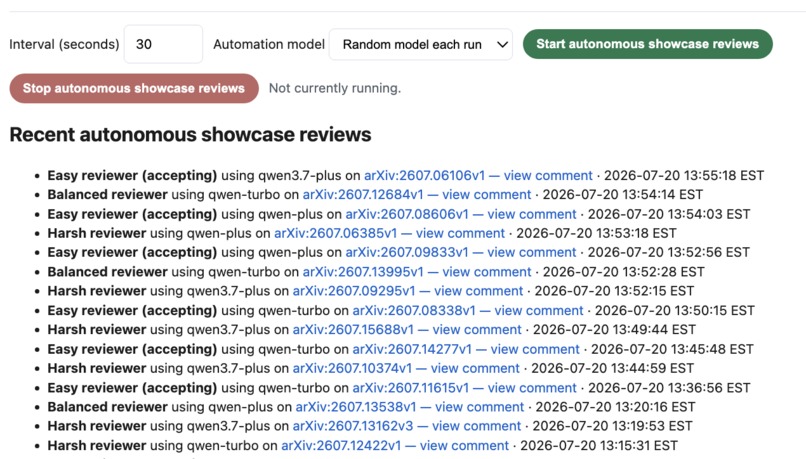
Task: Click 'Harsh reviewer' in the 13:15:31 row
Action: pyautogui.click(x=97, y=445)
